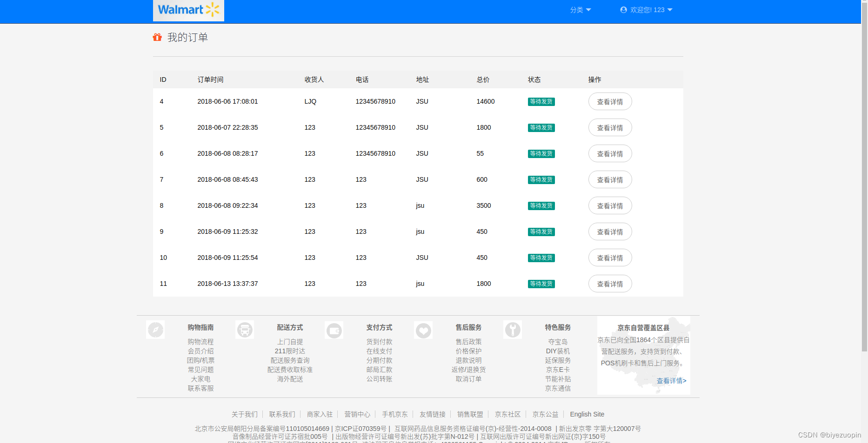Open the 海外配送 link
Viewport: 868px width, 443px height.
click(290, 379)
